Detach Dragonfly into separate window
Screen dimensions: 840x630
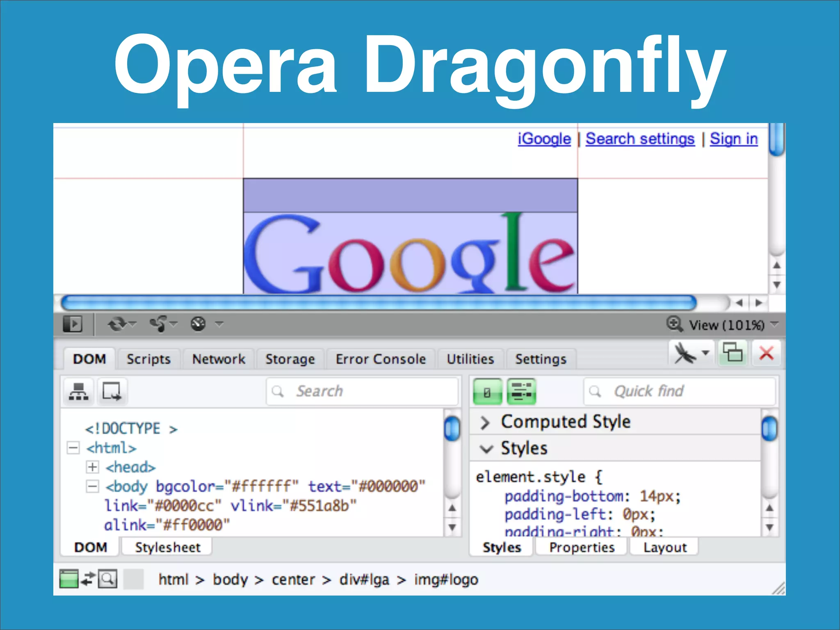tap(733, 353)
